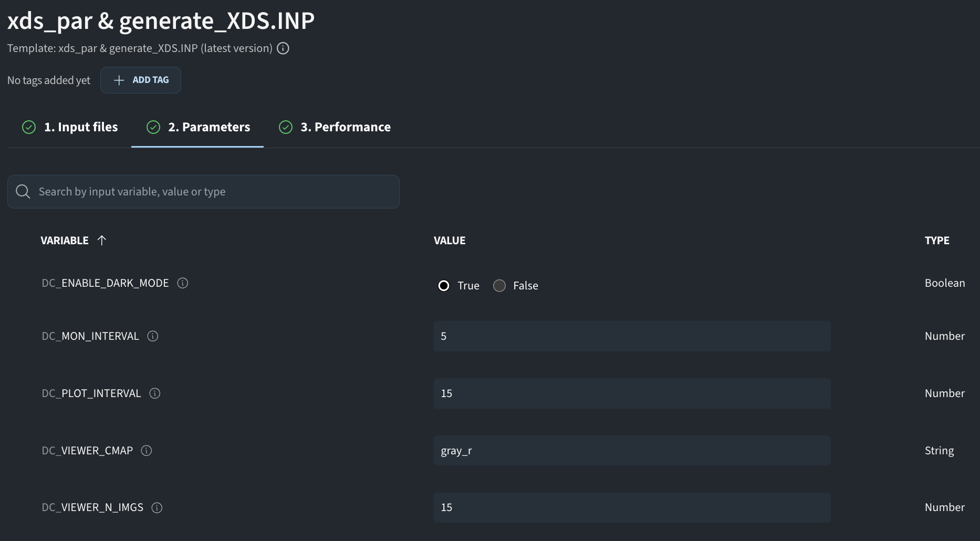Screen dimensions: 980x541
Task: Select False for DC_ENABLE_DARK_MODE
Action: [499, 286]
